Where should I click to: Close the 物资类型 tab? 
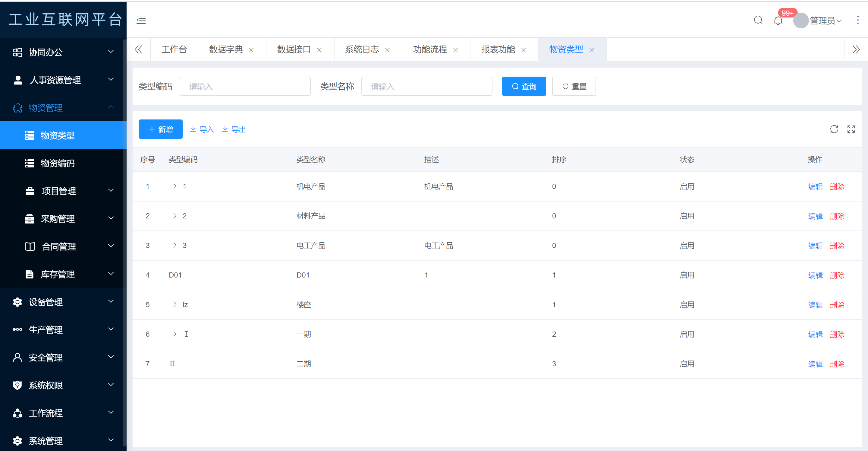pos(592,50)
